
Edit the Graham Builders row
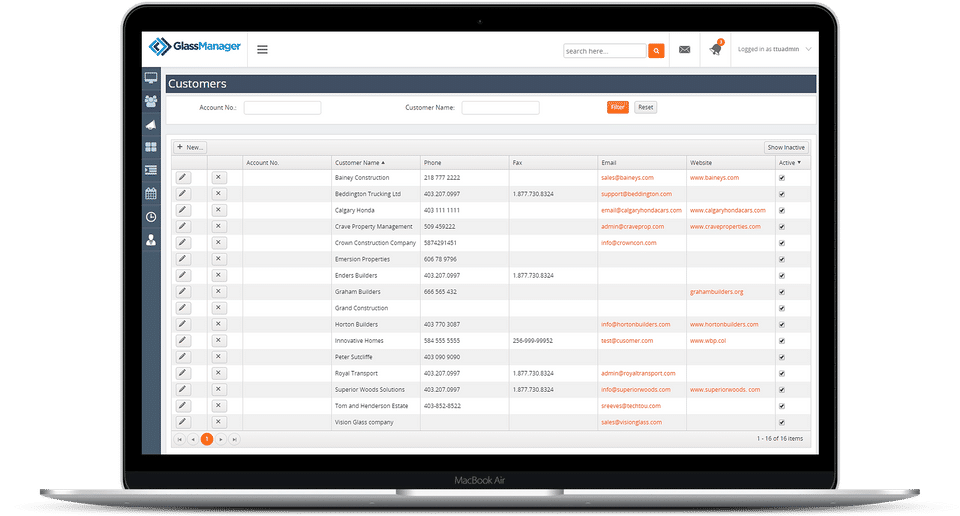coord(183,291)
